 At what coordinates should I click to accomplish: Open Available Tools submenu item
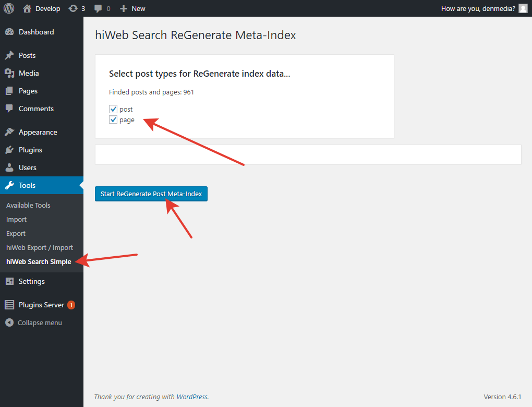pyautogui.click(x=28, y=205)
